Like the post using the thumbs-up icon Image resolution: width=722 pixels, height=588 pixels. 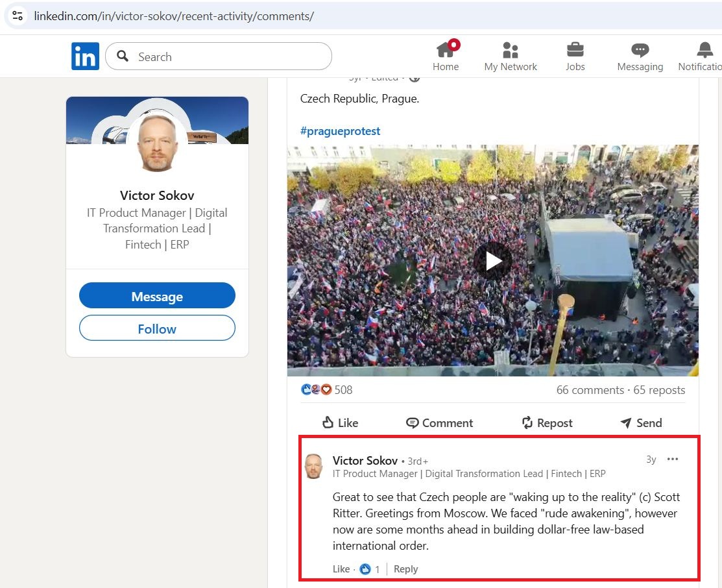coord(339,423)
